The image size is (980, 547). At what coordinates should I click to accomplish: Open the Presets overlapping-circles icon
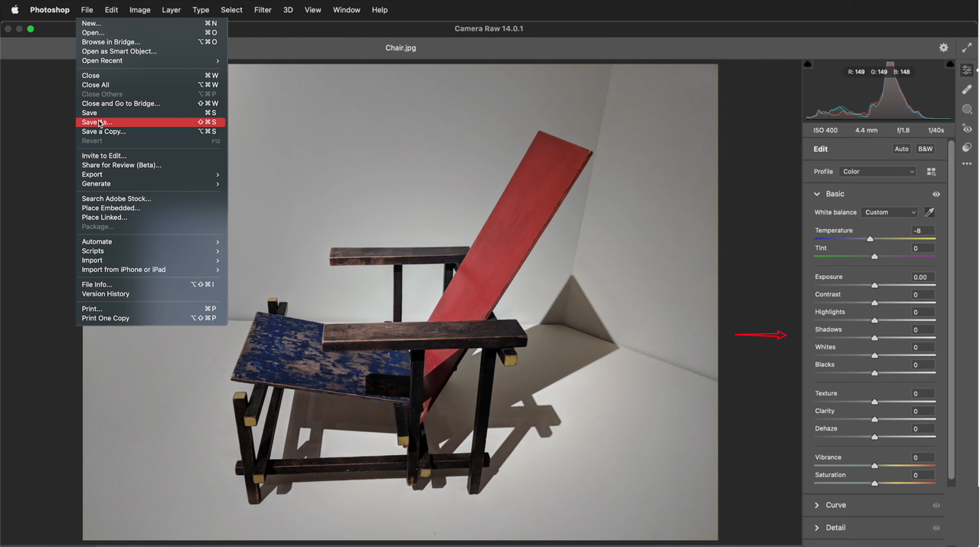967,147
